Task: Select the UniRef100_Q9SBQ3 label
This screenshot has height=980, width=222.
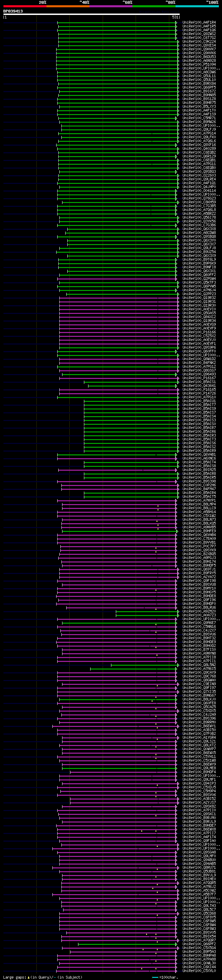Action: pyautogui.click(x=199, y=172)
